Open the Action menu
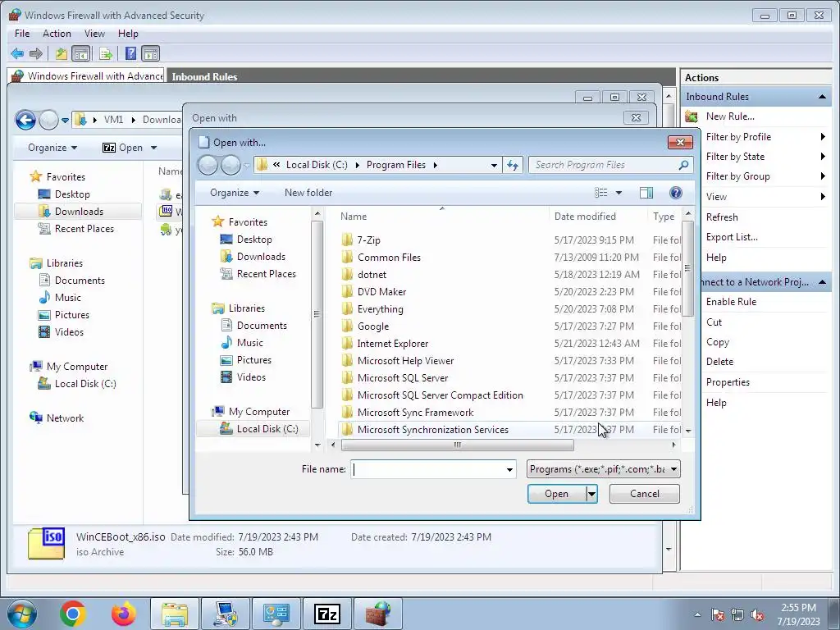This screenshot has width=840, height=630. coord(57,33)
